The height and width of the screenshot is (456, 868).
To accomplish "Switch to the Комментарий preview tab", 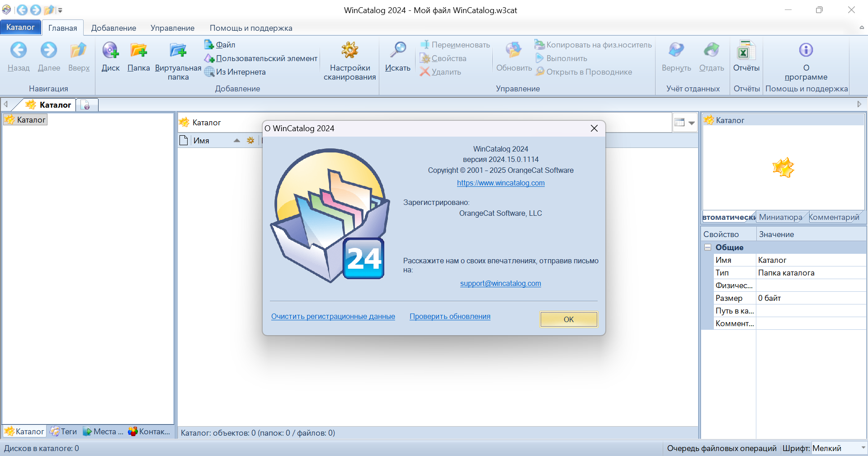I will click(834, 217).
